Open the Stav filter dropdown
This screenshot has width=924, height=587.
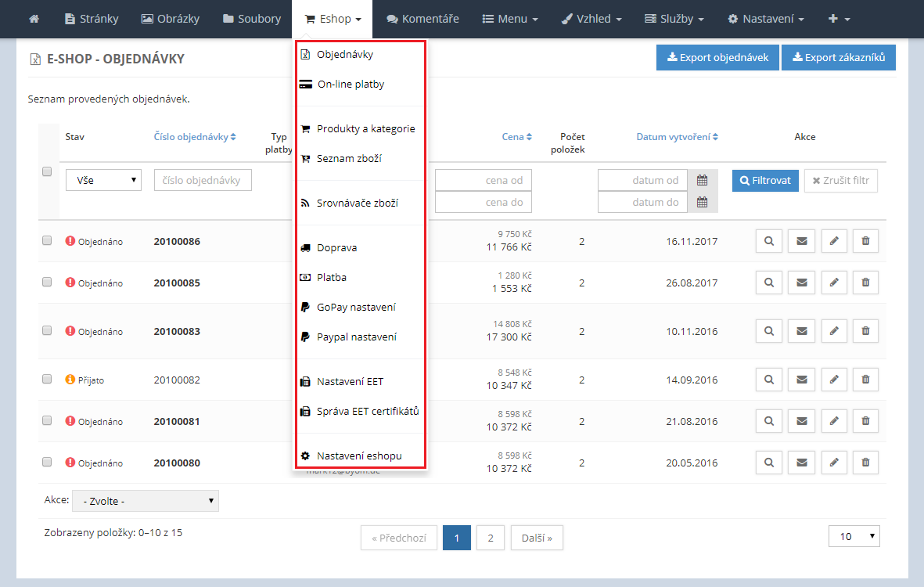click(x=103, y=180)
